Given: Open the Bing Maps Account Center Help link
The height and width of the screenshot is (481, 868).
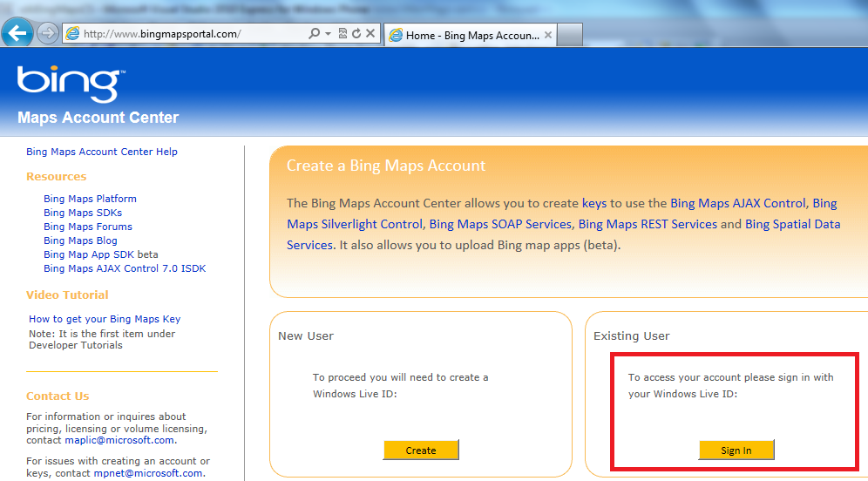Looking at the screenshot, I should click(x=102, y=152).
